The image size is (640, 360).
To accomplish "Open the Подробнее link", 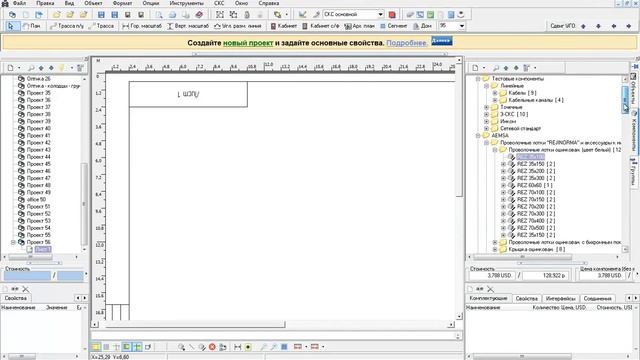I will click(x=407, y=43).
